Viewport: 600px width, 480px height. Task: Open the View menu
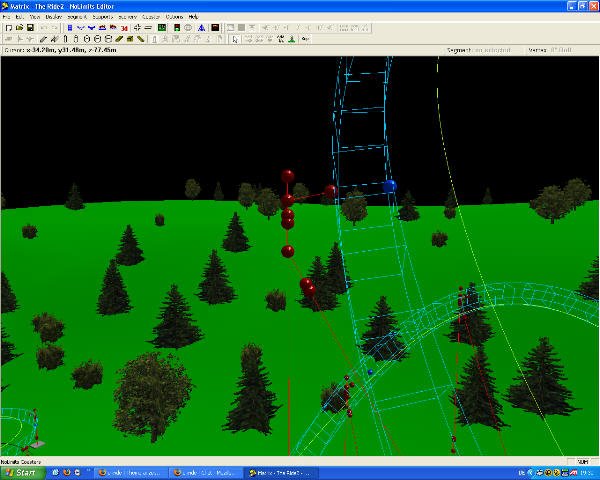tap(34, 17)
